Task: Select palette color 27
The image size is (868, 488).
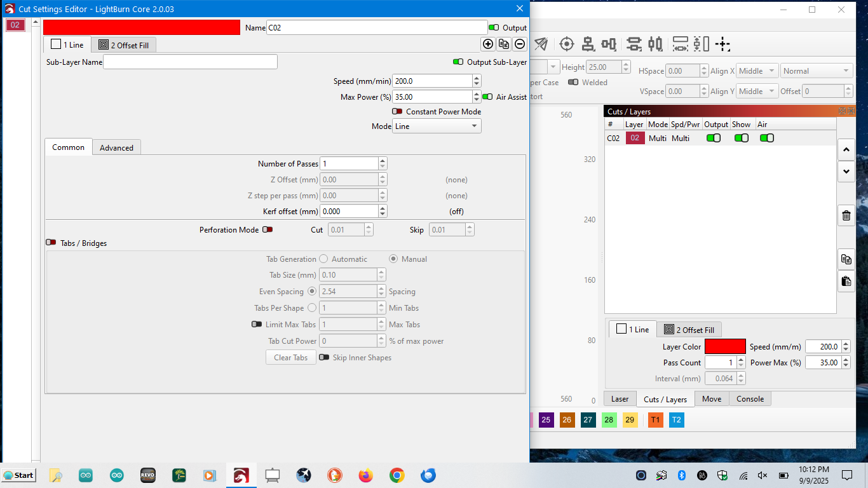Action: coord(588,420)
